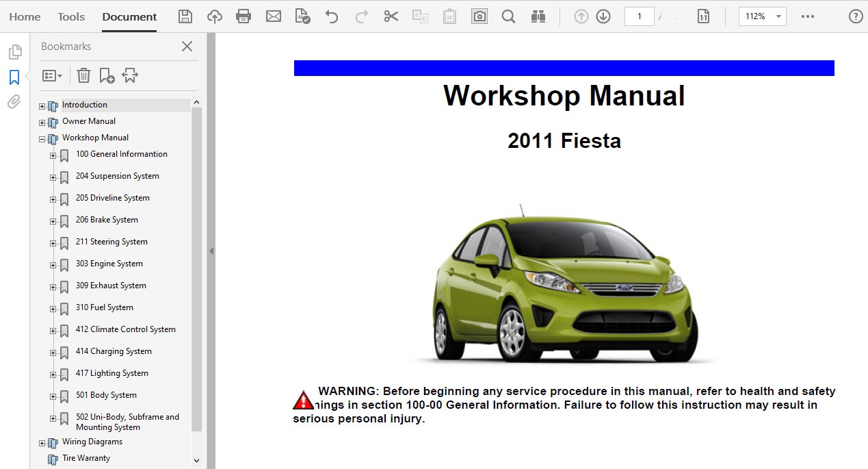Switch to the Tools tab
868x469 pixels.
pos(71,16)
